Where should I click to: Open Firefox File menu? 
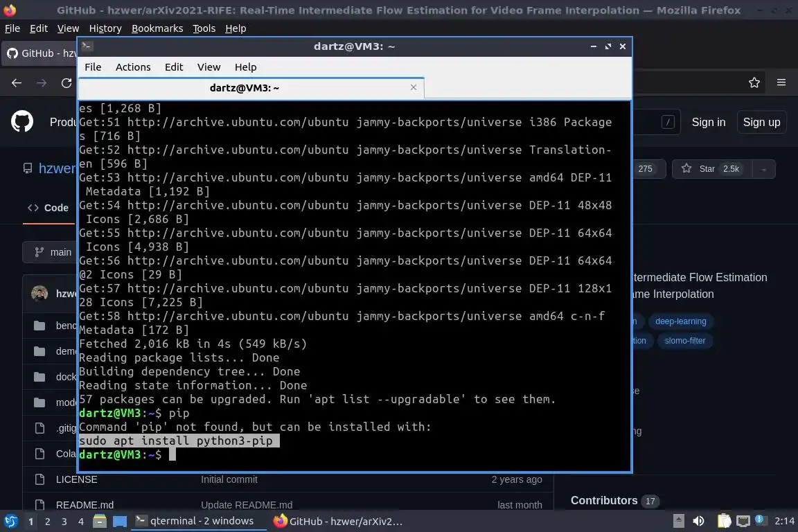(12, 28)
